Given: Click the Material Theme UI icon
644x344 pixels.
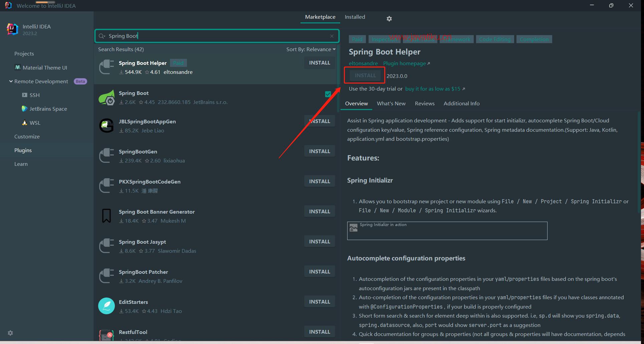Looking at the screenshot, I should click(18, 68).
